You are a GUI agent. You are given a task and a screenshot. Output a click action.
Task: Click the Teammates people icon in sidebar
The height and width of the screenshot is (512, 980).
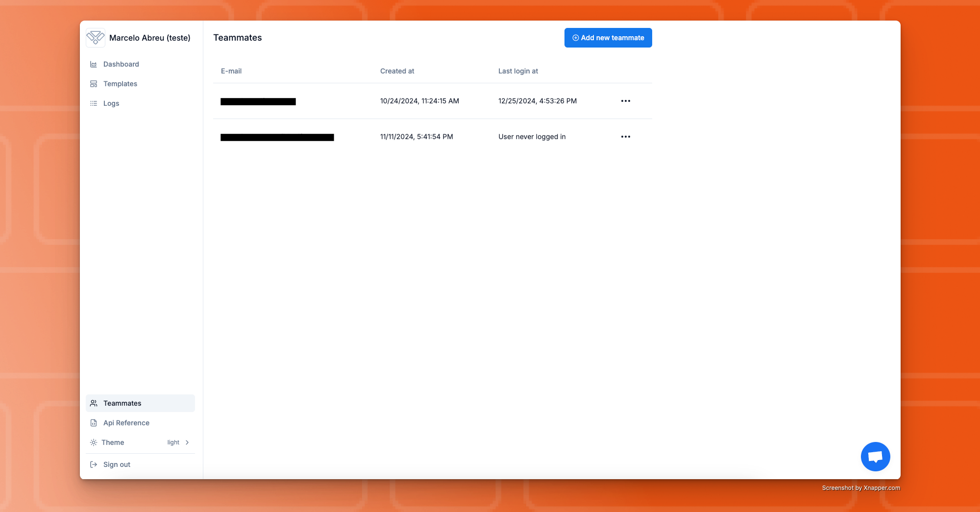[94, 403]
